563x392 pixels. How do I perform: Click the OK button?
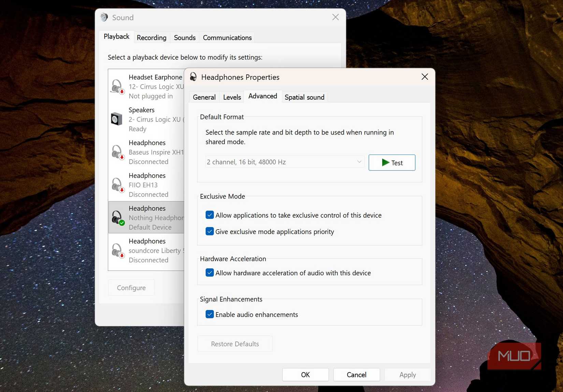pos(305,375)
